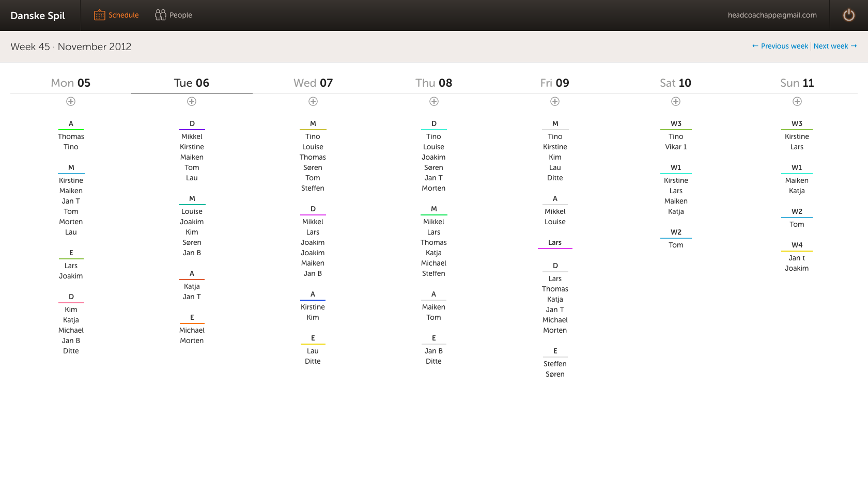Open Tuesday's D shift group
The image size is (868, 480).
coord(192,124)
